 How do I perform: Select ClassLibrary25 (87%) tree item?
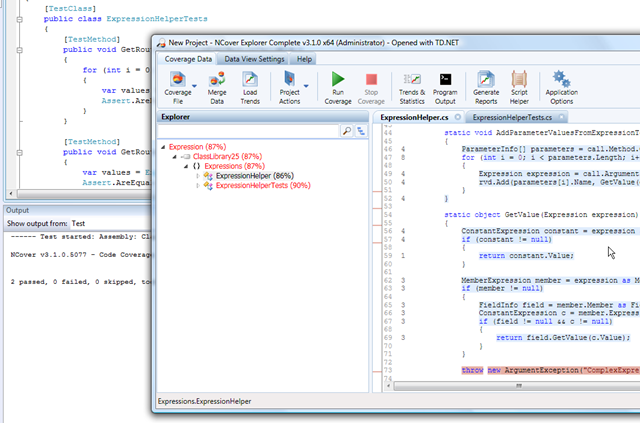[227, 157]
